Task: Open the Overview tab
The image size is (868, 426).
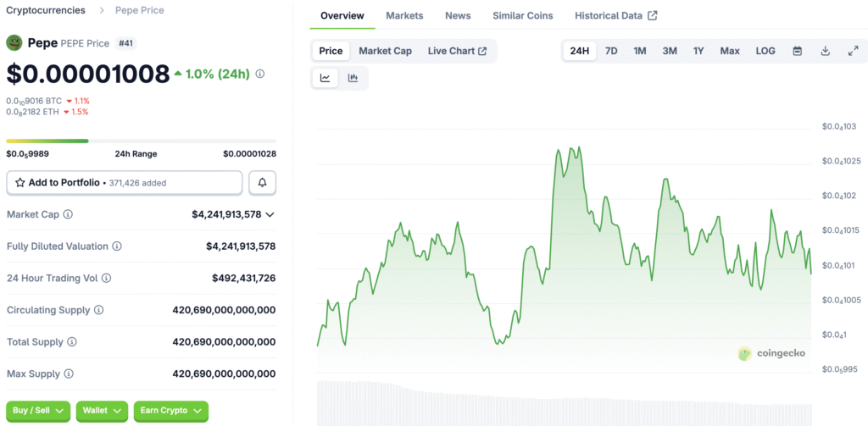Action: (342, 15)
